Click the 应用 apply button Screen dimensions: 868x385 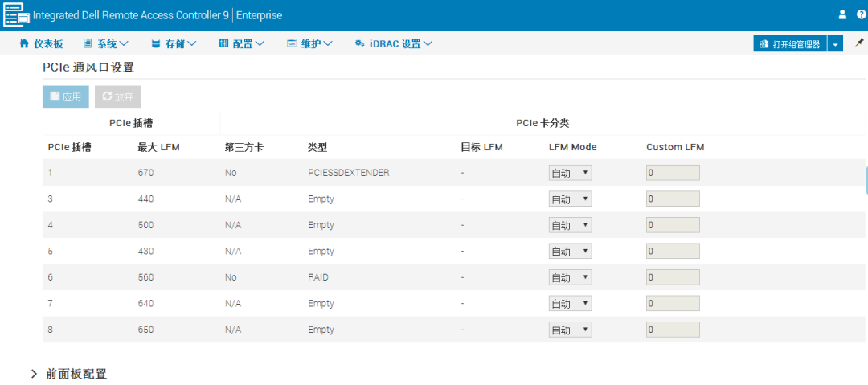pos(66,96)
